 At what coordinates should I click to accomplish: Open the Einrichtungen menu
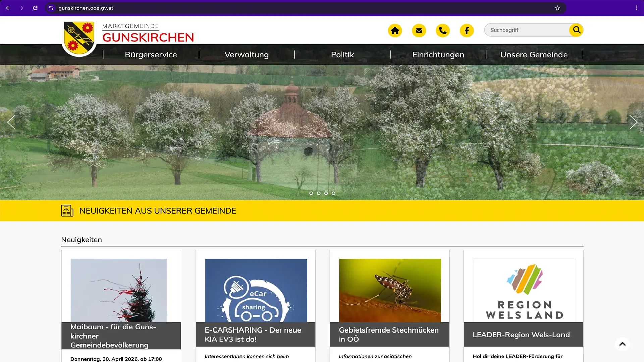point(438,55)
